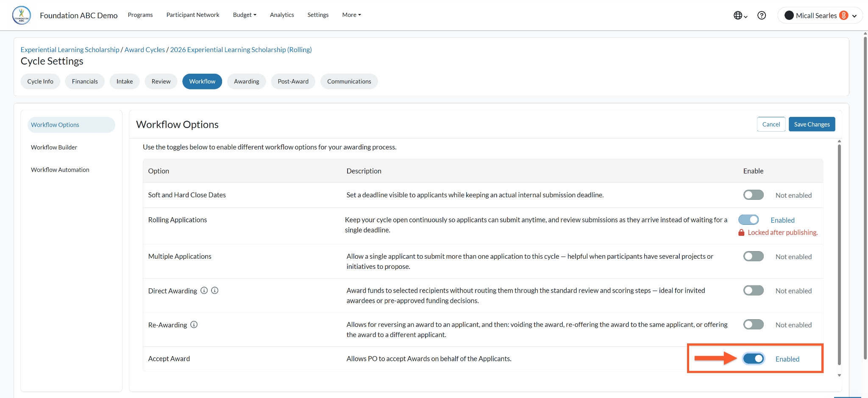The width and height of the screenshot is (868, 398).
Task: Select the Workflow tab
Action: [202, 81]
